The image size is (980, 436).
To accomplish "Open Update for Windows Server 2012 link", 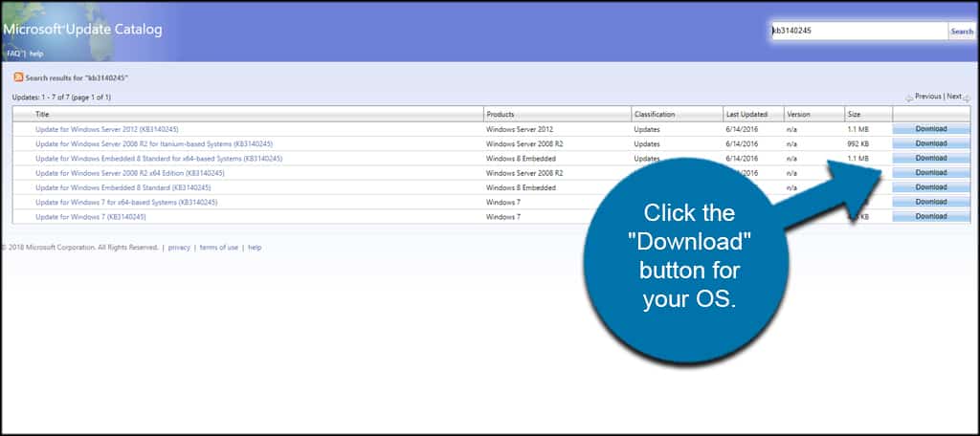I will click(107, 129).
